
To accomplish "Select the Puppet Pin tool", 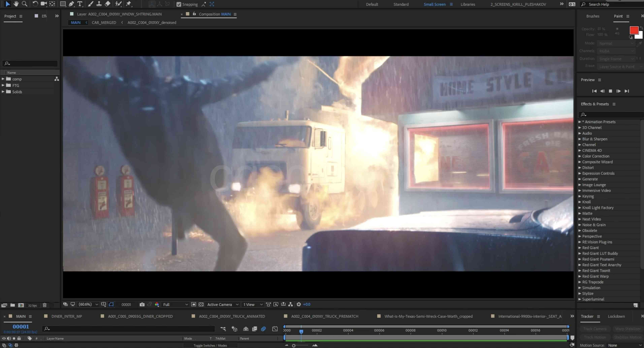I will click(x=128, y=4).
